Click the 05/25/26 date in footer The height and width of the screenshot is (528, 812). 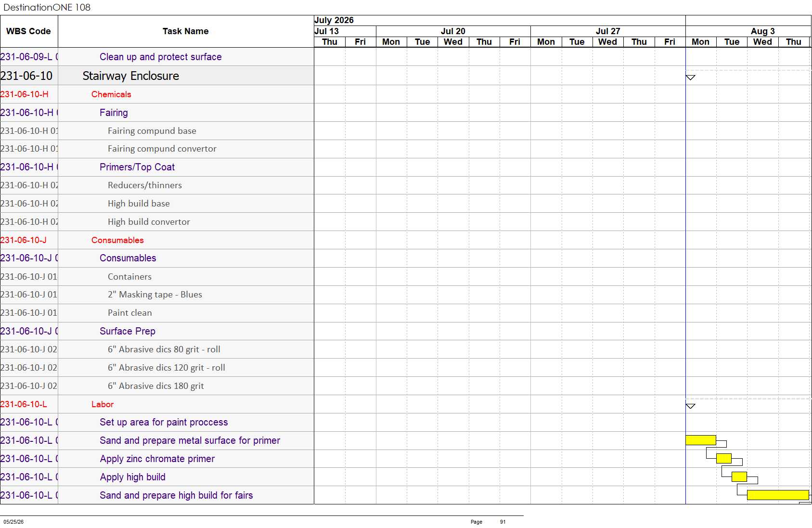tap(13, 522)
